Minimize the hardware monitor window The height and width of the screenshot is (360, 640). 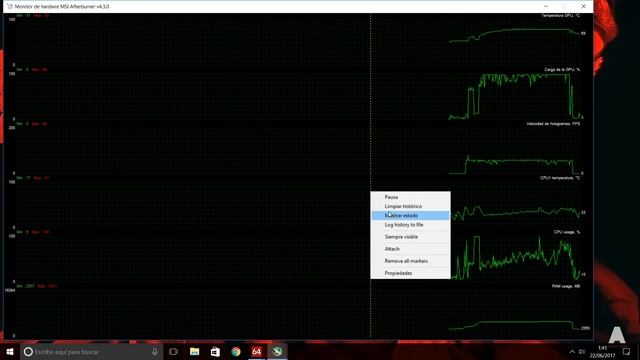(546, 7)
